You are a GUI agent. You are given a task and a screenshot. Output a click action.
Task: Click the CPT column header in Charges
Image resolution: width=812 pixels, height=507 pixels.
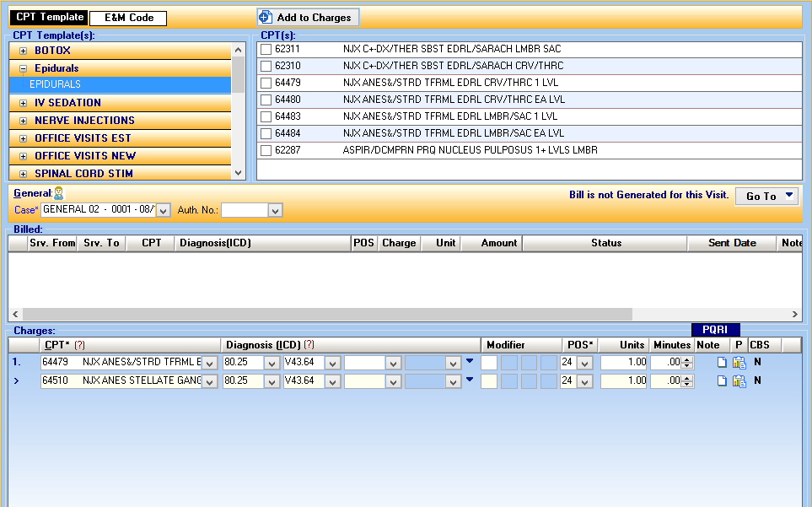point(131,345)
